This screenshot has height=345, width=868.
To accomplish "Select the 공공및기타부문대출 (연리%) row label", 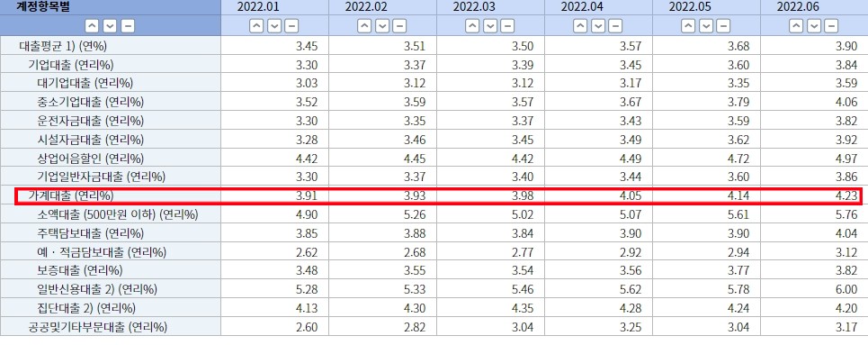I will [97, 327].
